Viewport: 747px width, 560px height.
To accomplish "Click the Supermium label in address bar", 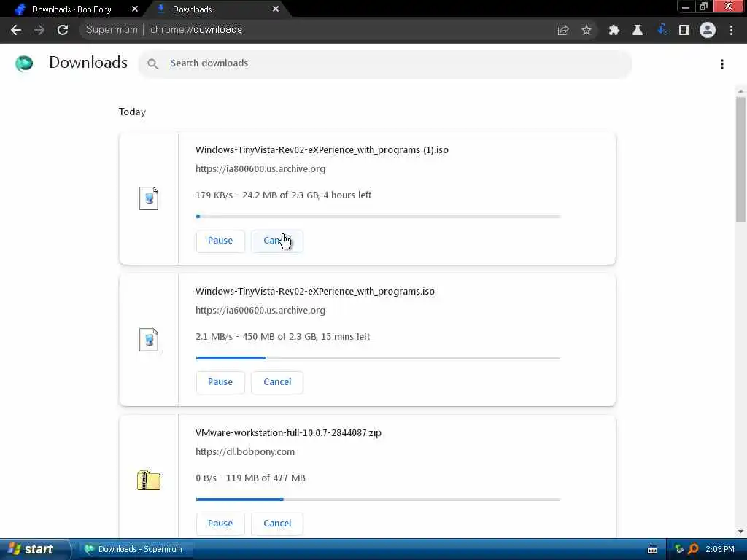I will click(x=112, y=30).
